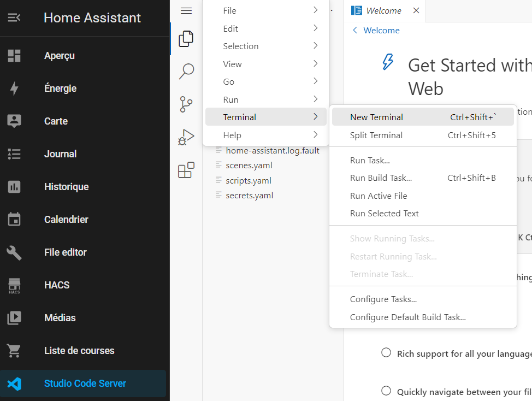532x401 pixels.
Task: Expand the Selection submenu arrow
Action: click(316, 45)
